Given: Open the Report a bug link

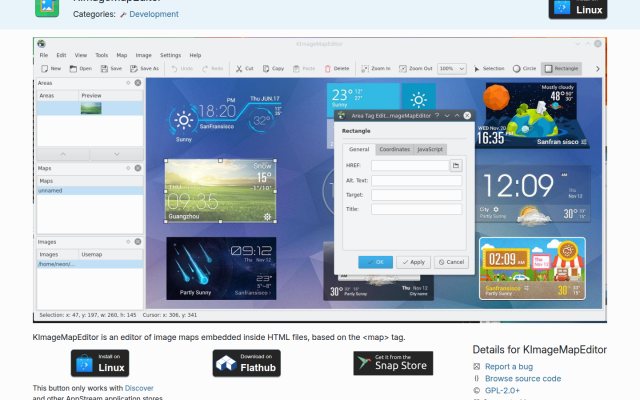Looking at the screenshot, I should coord(509,367).
